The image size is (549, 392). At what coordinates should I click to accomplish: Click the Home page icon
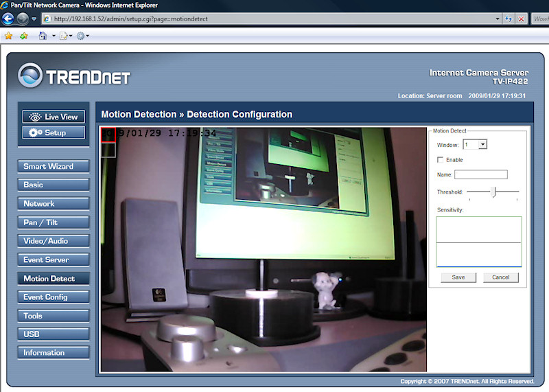click(x=43, y=36)
